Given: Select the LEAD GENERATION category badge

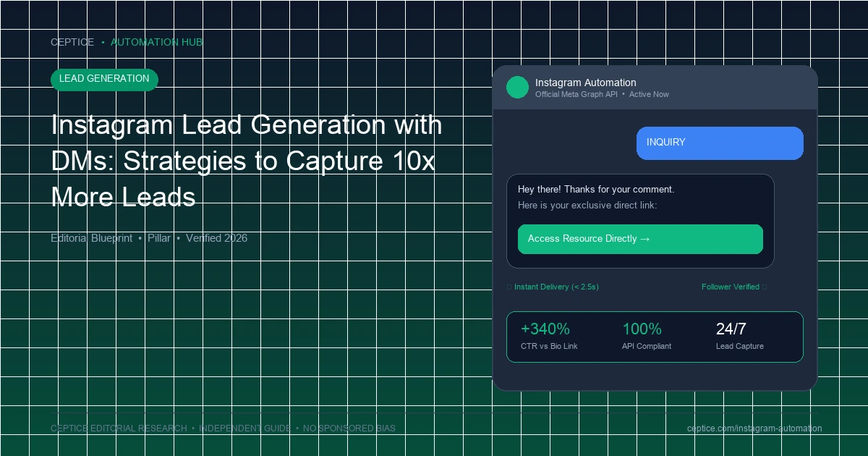Looking at the screenshot, I should [104, 79].
